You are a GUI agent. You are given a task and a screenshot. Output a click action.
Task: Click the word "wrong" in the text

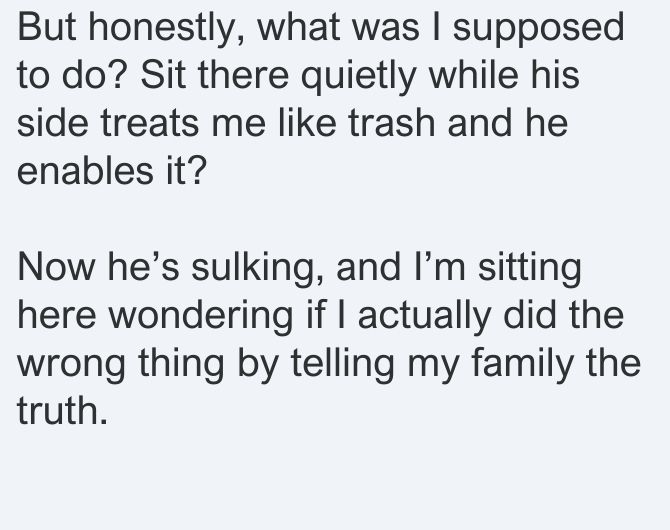pos(71,364)
